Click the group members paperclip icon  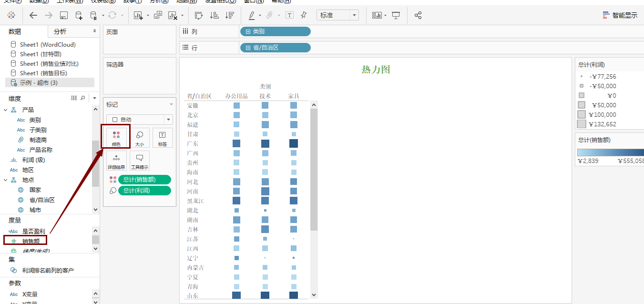pyautogui.click(x=269, y=15)
